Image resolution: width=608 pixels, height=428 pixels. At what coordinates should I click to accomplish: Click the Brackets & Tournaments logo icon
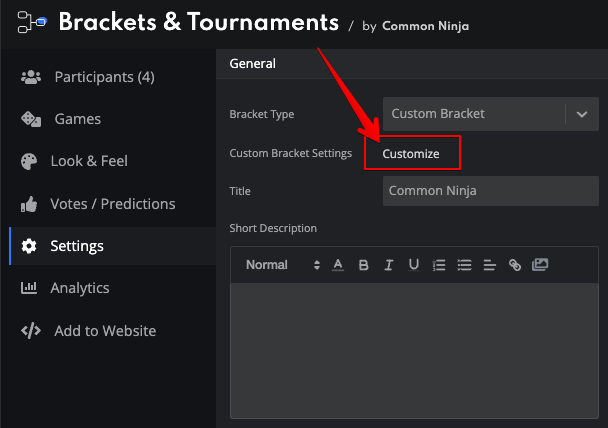[32, 22]
